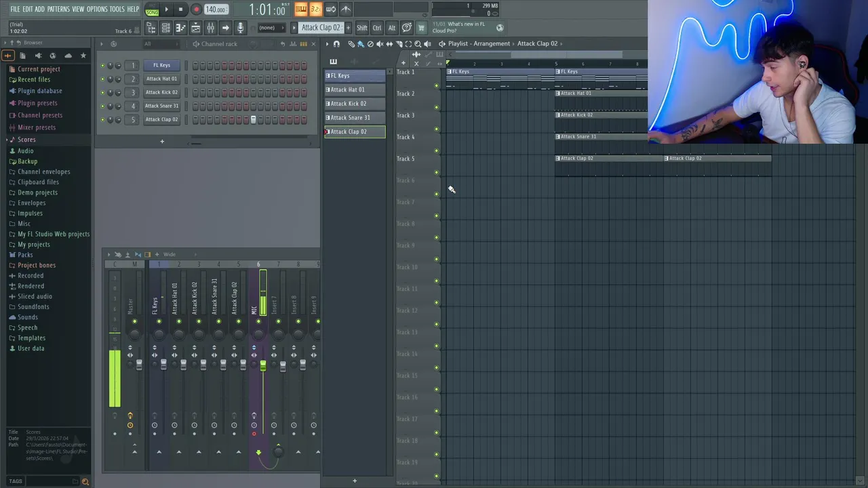
Task: Select the Paint brush tool in Playlist
Action: click(361, 43)
